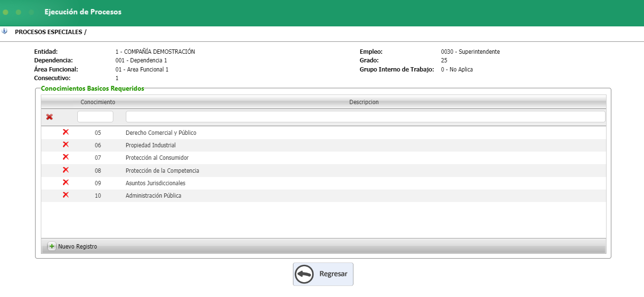Click Protección al Consumidor description

(157, 158)
